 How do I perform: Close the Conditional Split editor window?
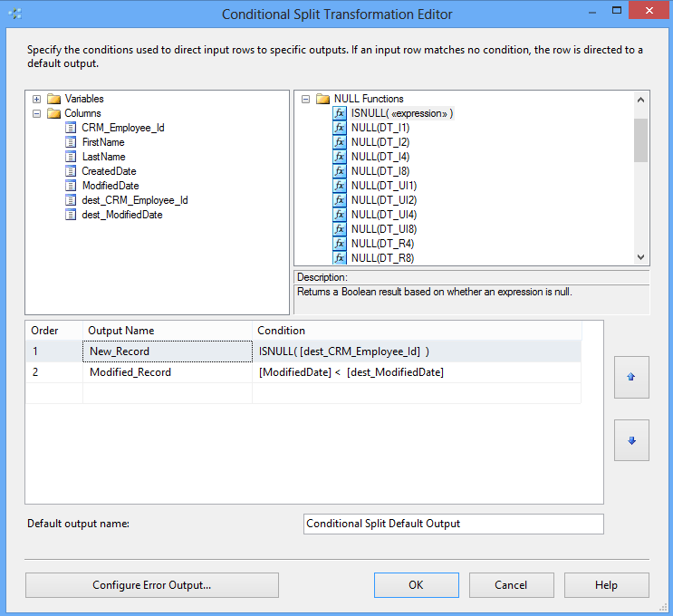(x=649, y=10)
